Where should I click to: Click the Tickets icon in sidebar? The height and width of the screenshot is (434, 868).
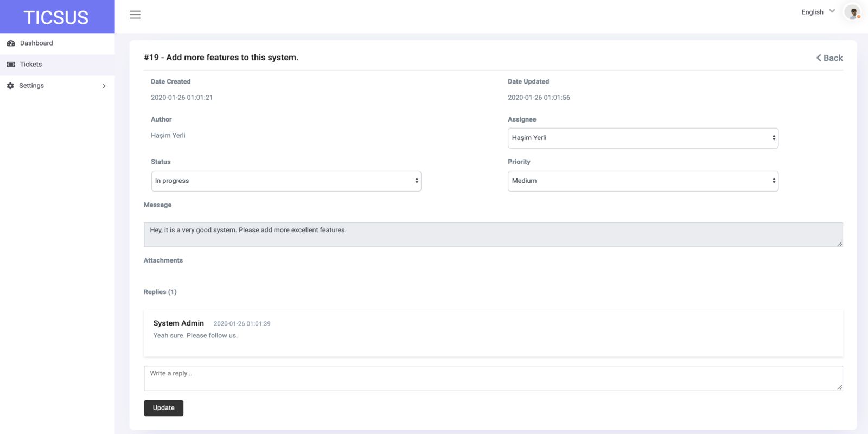(x=11, y=65)
